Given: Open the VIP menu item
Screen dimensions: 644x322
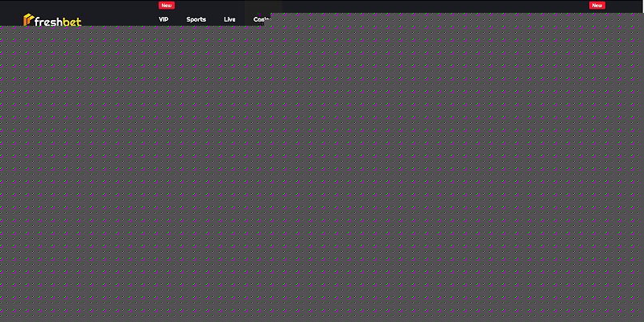Looking at the screenshot, I should [x=163, y=19].
